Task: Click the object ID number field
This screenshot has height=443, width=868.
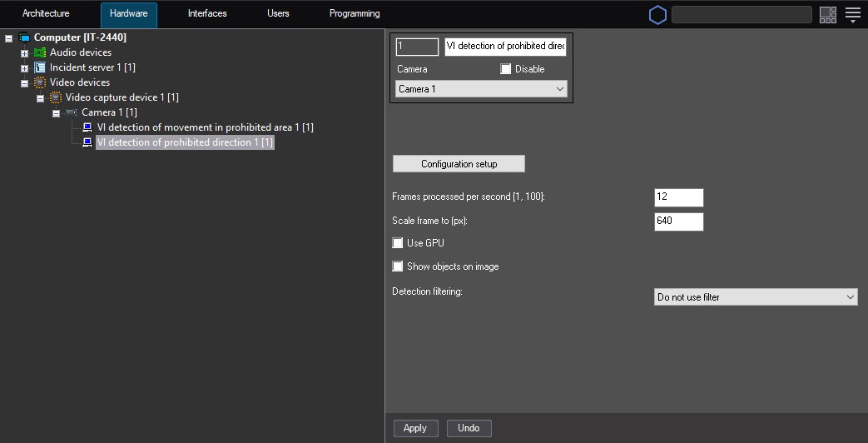Action: [418, 47]
